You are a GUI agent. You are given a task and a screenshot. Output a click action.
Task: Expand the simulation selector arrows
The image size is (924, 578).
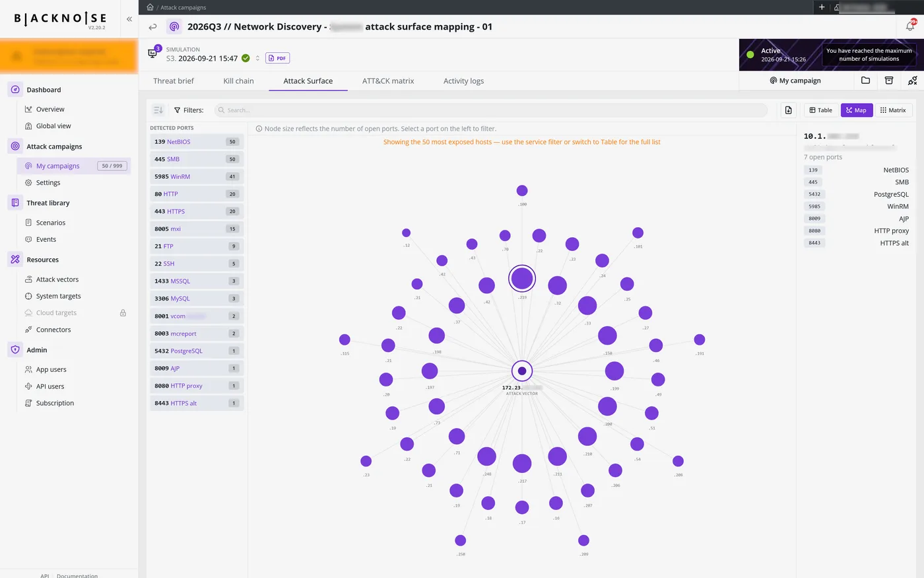click(x=257, y=58)
